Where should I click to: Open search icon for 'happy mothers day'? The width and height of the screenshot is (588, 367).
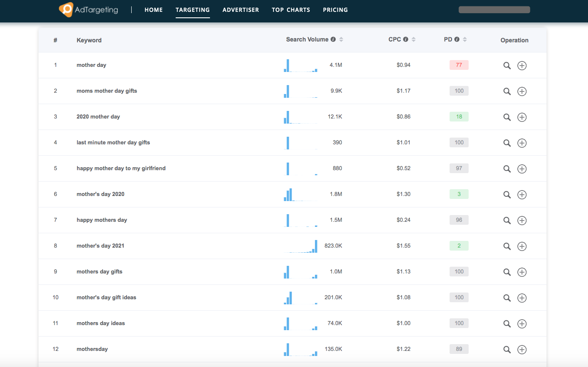click(507, 221)
